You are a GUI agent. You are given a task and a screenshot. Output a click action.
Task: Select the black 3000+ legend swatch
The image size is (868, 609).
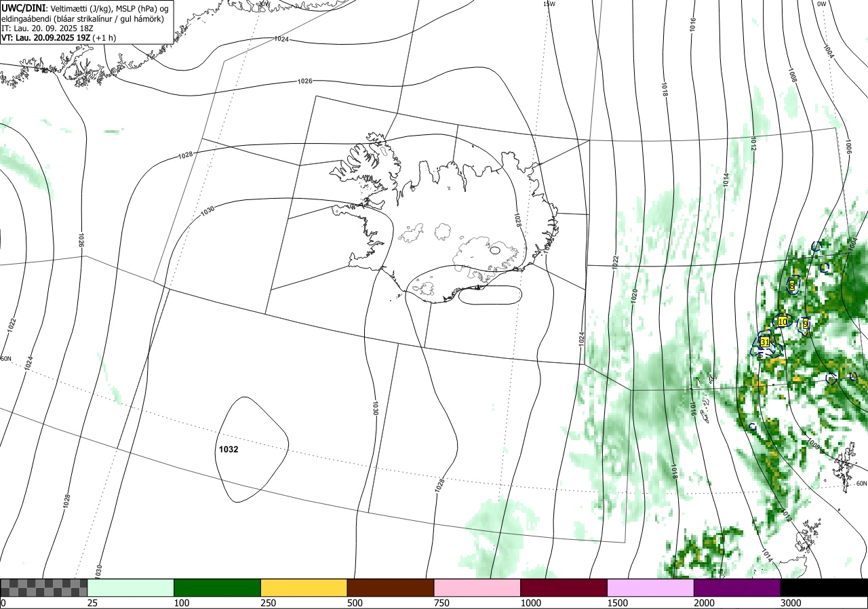[824, 587]
